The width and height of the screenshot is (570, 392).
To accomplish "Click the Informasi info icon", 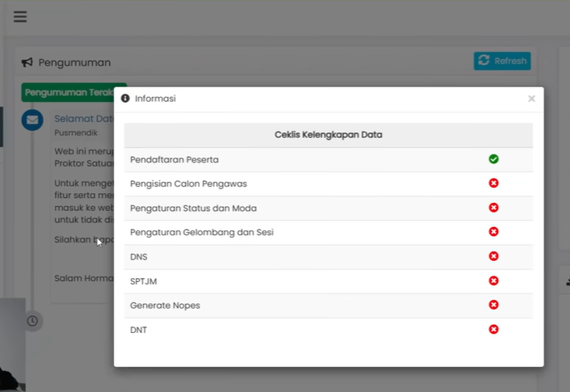I will [125, 99].
